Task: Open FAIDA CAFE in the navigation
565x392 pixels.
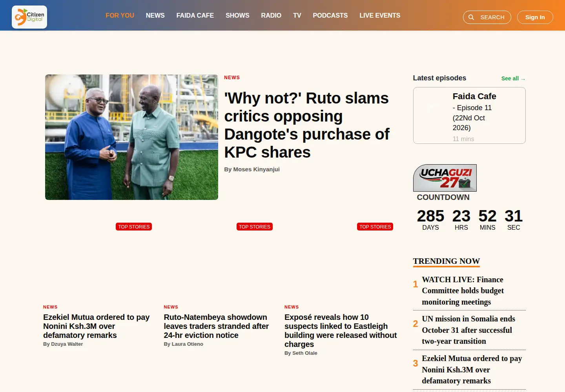Action: [195, 15]
